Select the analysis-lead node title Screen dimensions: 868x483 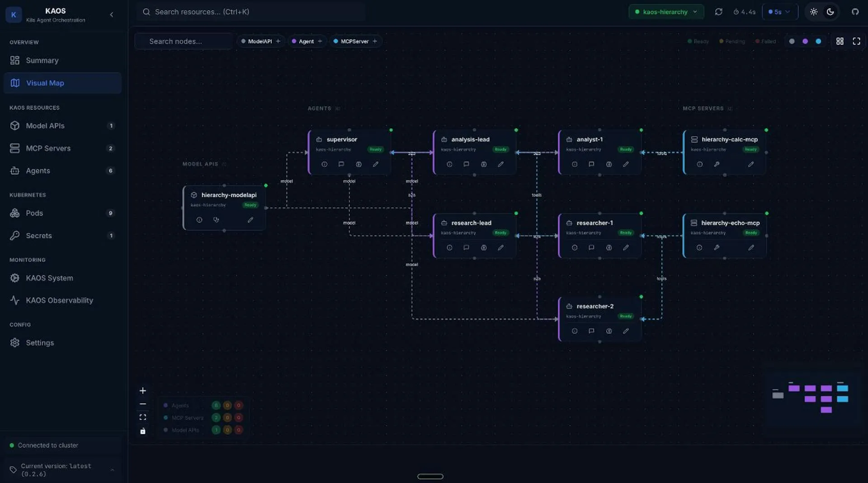470,139
